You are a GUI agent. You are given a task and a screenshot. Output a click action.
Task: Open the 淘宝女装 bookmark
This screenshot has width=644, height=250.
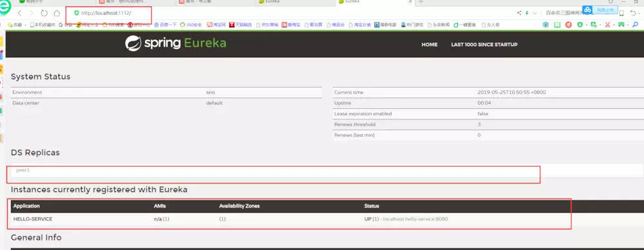360,24
